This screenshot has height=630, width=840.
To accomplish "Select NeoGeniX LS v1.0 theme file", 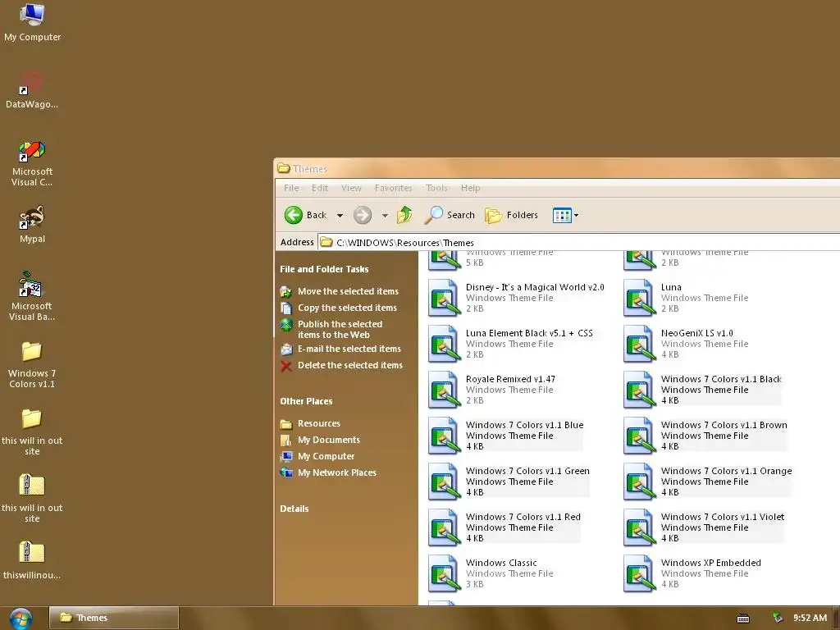I will 687,344.
